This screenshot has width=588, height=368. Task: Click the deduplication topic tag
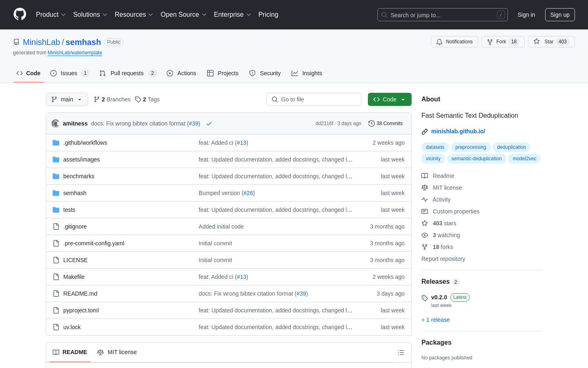pyautogui.click(x=511, y=147)
